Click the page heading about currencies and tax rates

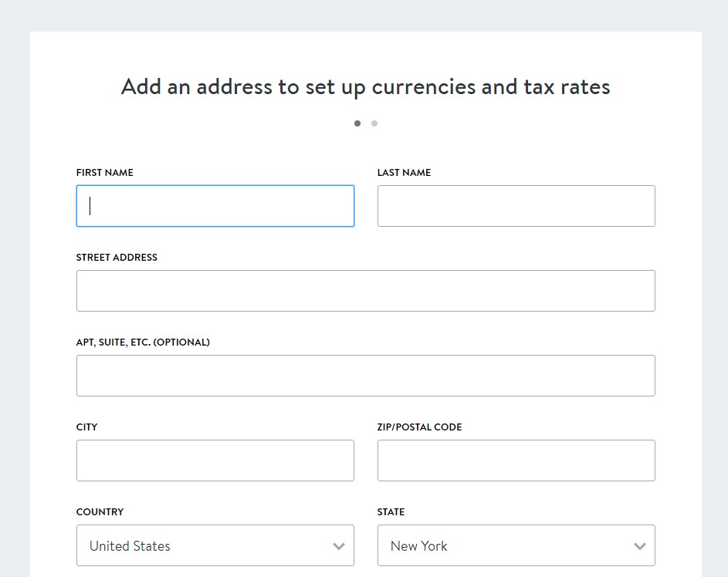point(365,86)
